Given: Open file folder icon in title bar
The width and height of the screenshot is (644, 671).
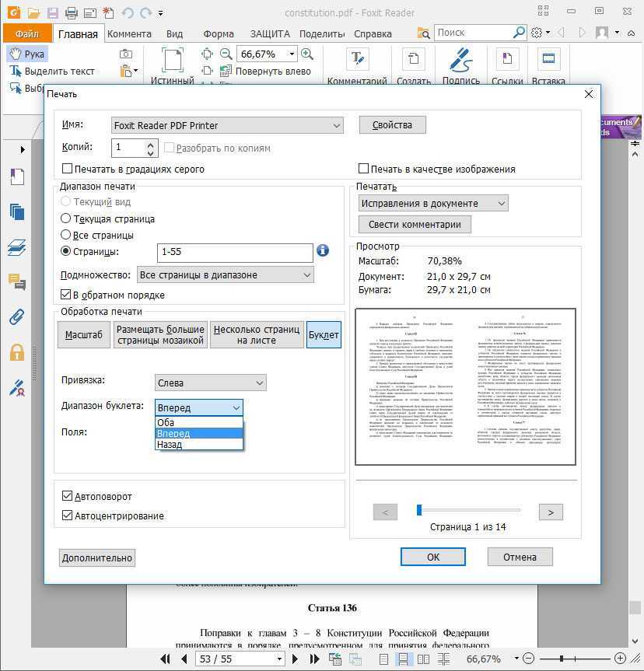Looking at the screenshot, I should (33, 13).
